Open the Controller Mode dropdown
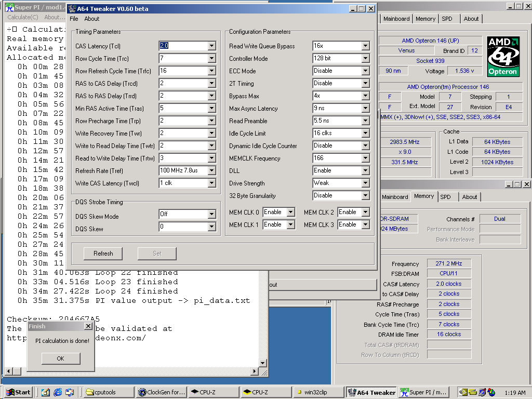 365,58
